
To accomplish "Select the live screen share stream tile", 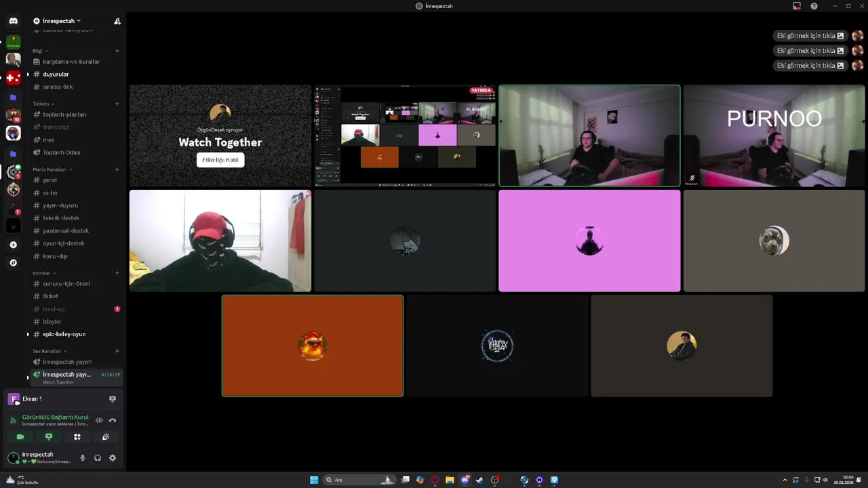I will pos(405,136).
